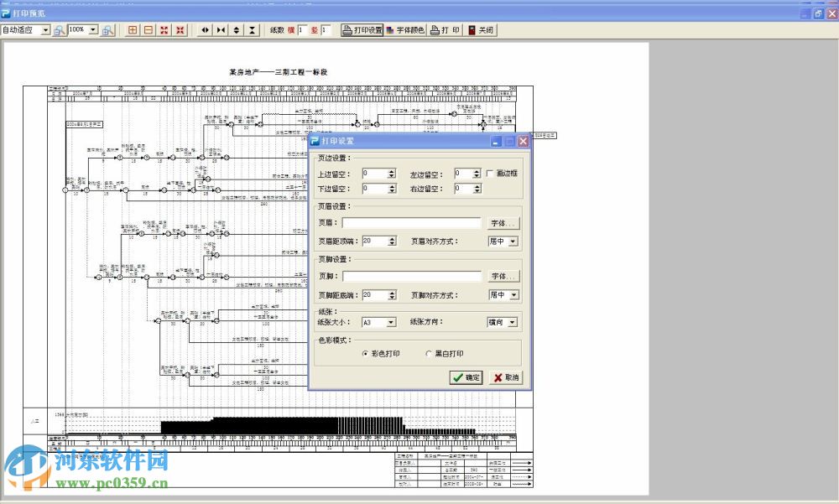Viewport: 839px width, 504px height.
Task: Click the fit-to-width arrows icon
Action: (205, 30)
